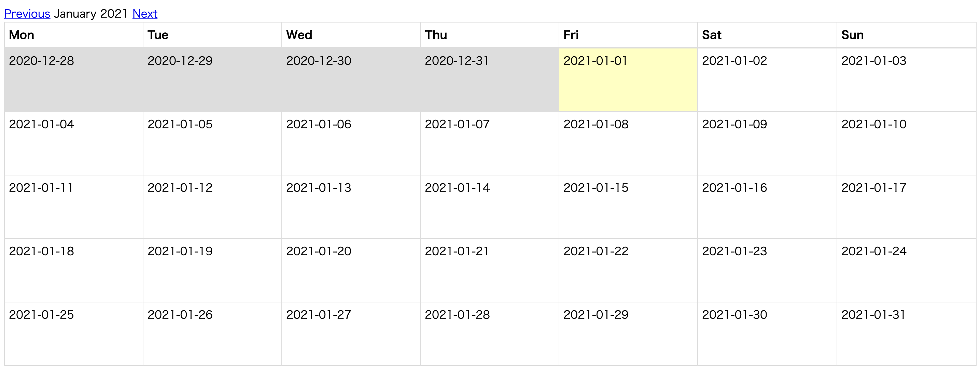Select date 2021-01-02 in calendar
Image resolution: width=980 pixels, height=370 pixels.
(767, 80)
